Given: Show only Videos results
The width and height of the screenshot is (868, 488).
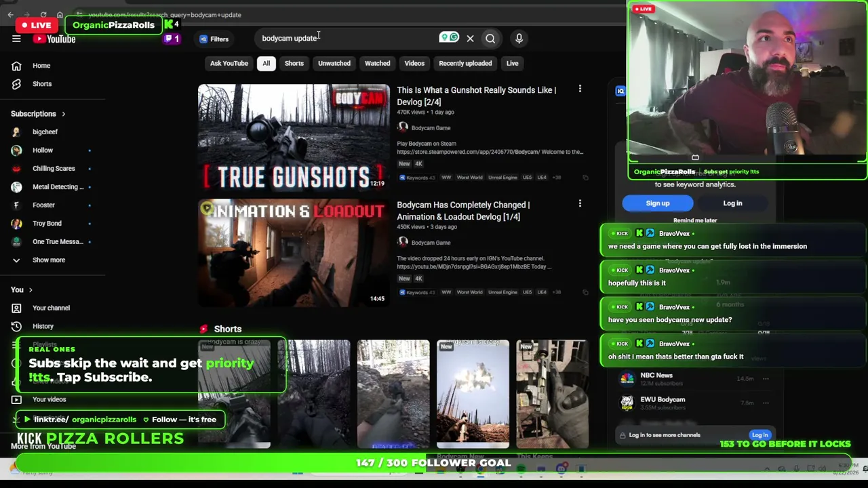Looking at the screenshot, I should (x=414, y=64).
